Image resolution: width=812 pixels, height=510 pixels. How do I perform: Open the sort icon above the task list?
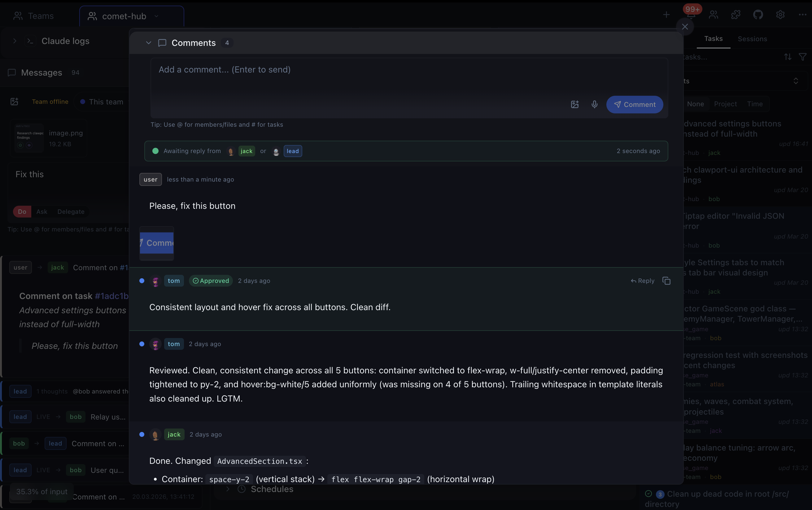(x=788, y=57)
